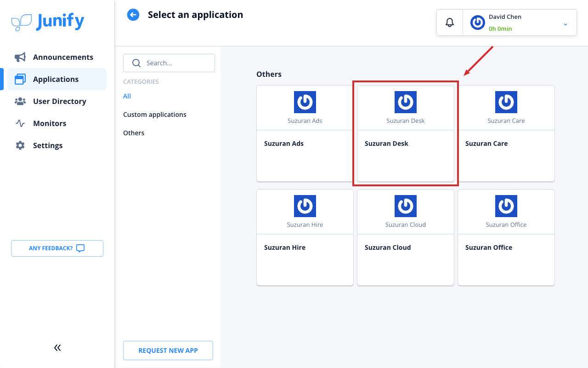Screen dimensions: 588x368
Task: Click the Applications window icon in sidebar
Action: point(20,79)
